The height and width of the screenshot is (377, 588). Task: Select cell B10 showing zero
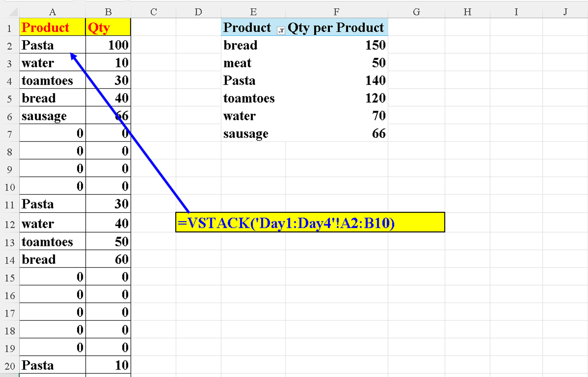108,186
